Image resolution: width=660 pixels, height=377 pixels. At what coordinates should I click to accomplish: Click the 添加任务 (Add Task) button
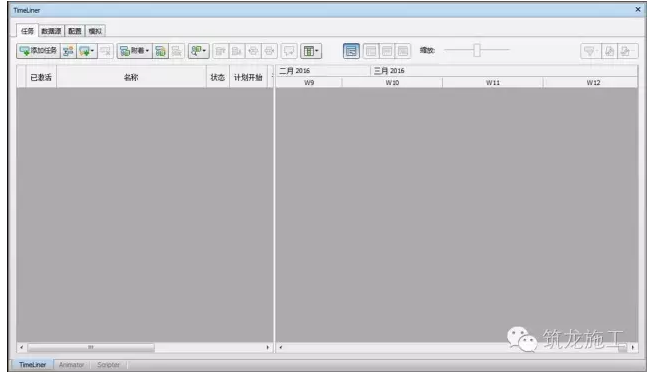(x=39, y=51)
